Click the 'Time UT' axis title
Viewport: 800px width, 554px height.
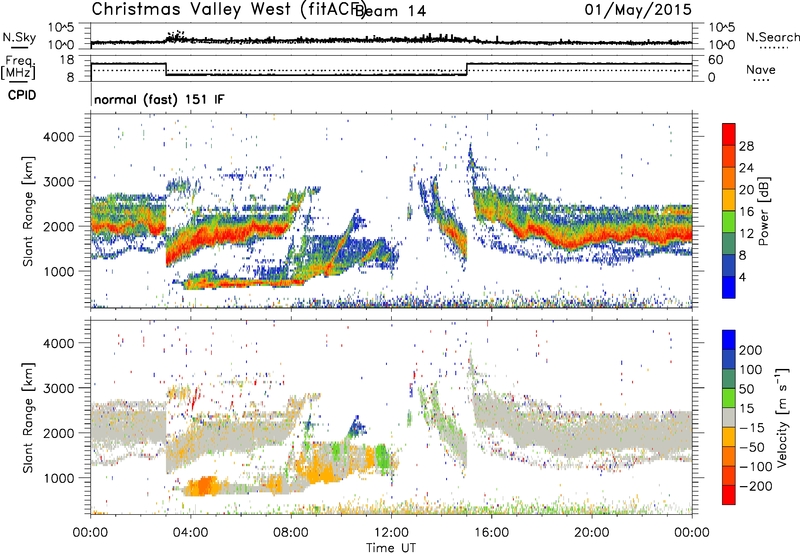click(x=391, y=548)
